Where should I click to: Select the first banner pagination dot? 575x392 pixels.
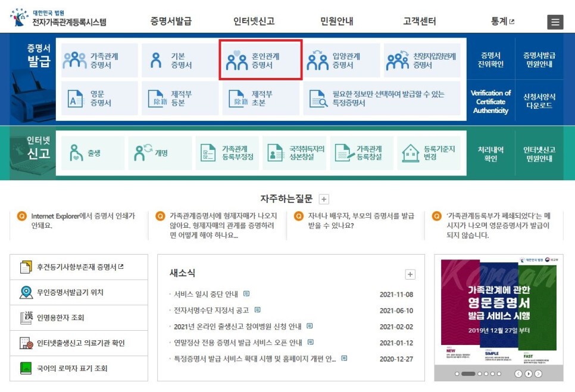pyautogui.click(x=457, y=374)
